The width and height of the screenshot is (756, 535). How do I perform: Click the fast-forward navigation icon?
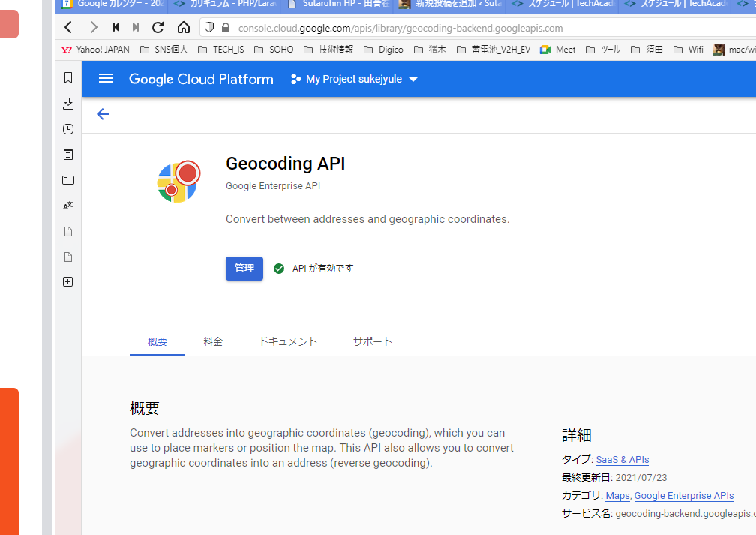[136, 28]
